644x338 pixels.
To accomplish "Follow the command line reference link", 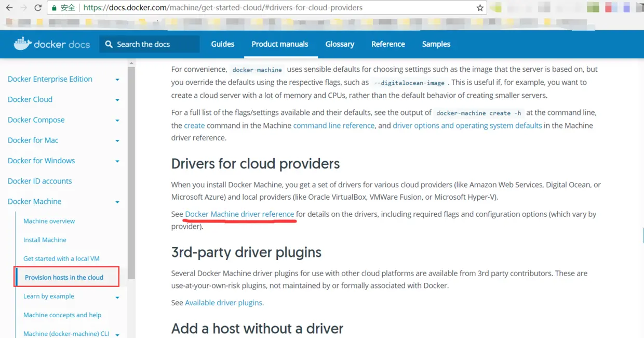I will [x=334, y=125].
